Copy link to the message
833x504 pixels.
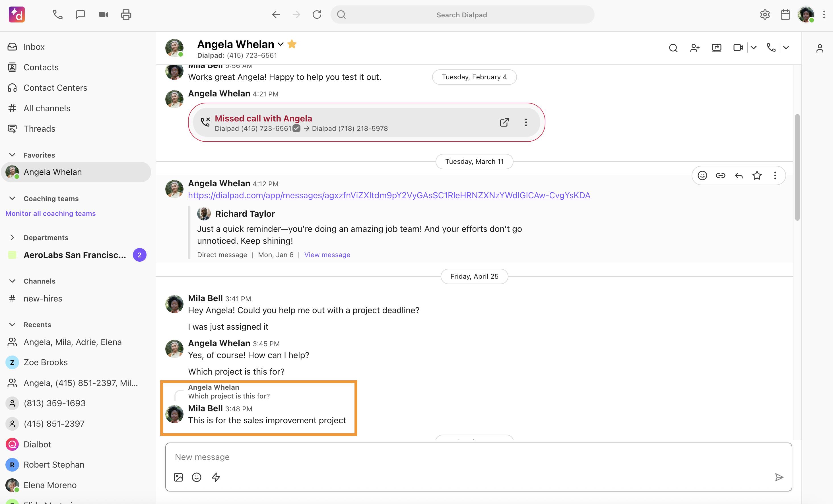[x=720, y=175]
